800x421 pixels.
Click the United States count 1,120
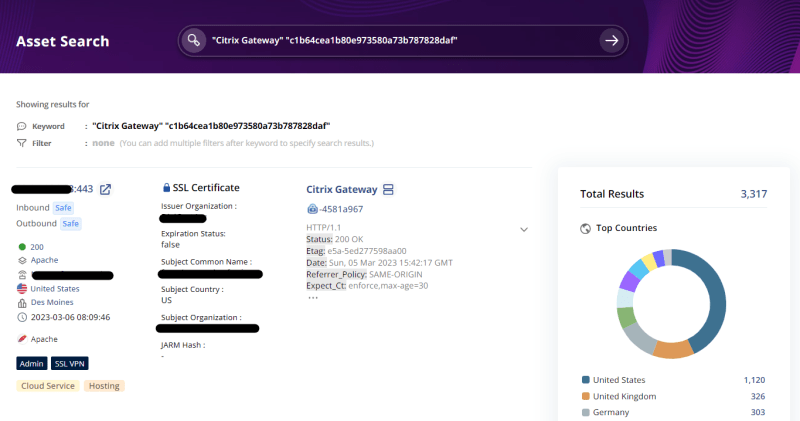tap(754, 380)
